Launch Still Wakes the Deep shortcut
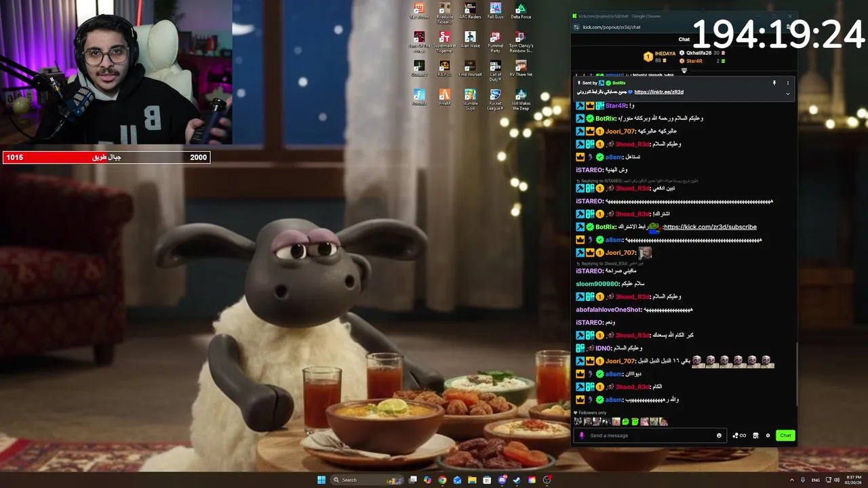This screenshot has width=868, height=488. [x=521, y=99]
